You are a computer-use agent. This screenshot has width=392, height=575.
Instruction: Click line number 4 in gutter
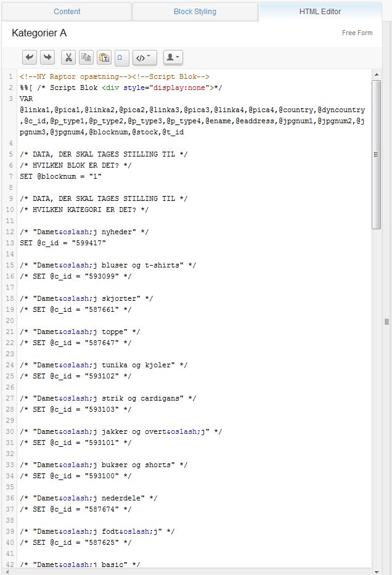[x=10, y=143]
